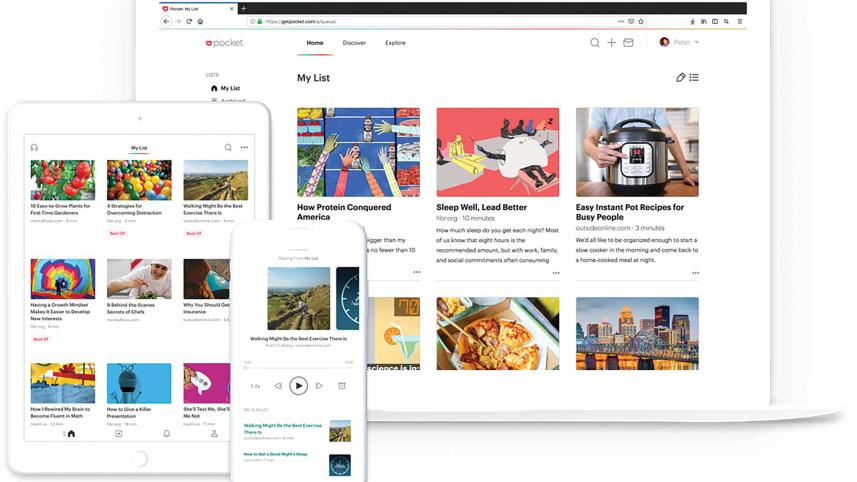
Task: Switch to list view icon
Action: pyautogui.click(x=694, y=77)
